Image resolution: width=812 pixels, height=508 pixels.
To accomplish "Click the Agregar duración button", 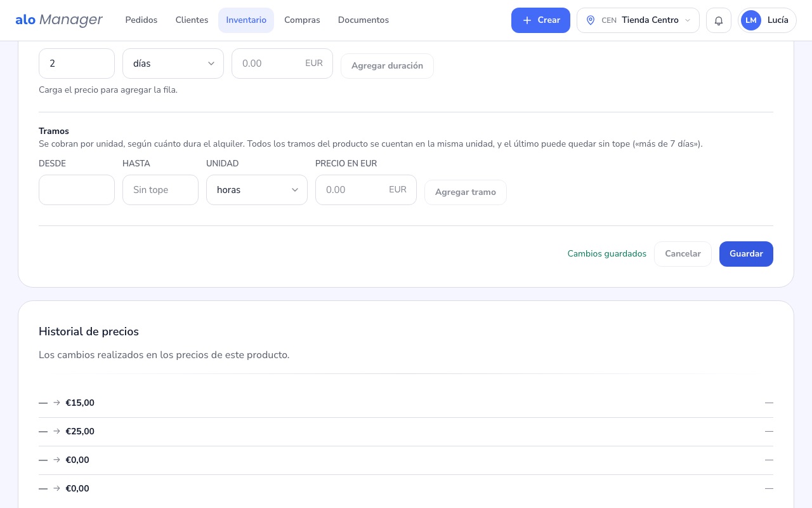I will 387,65.
